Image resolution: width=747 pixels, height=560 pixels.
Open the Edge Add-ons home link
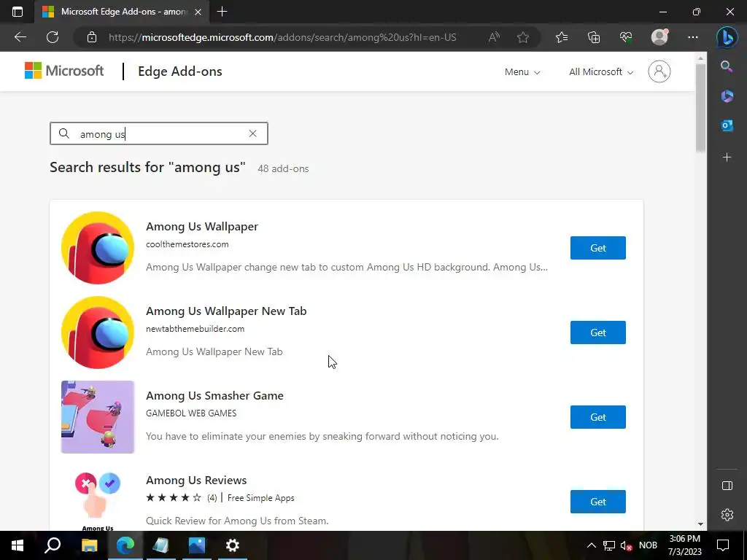(179, 71)
